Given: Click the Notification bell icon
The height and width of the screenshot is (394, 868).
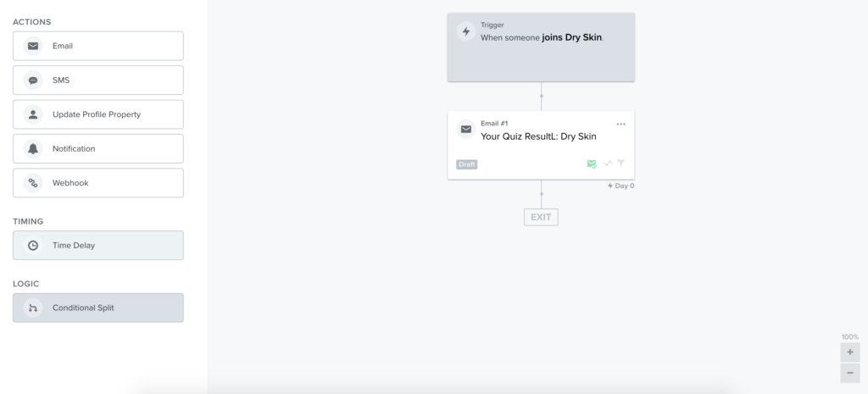Looking at the screenshot, I should (x=33, y=149).
